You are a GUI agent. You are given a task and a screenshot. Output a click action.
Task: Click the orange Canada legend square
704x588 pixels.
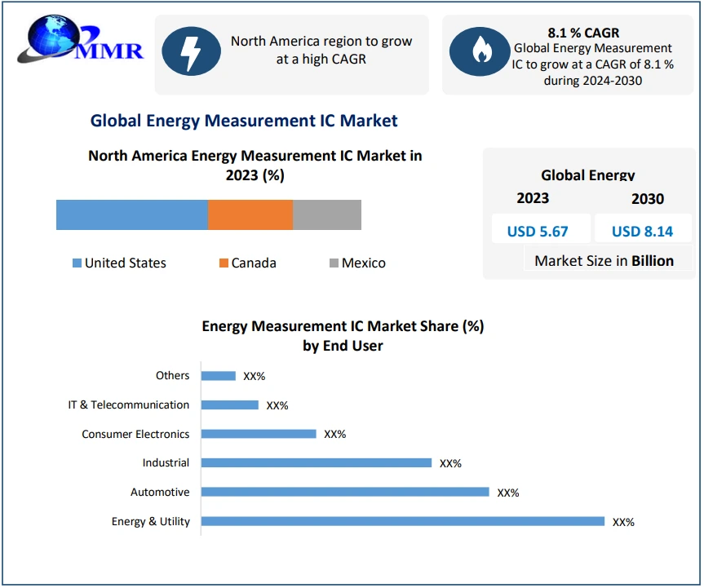pyautogui.click(x=224, y=263)
